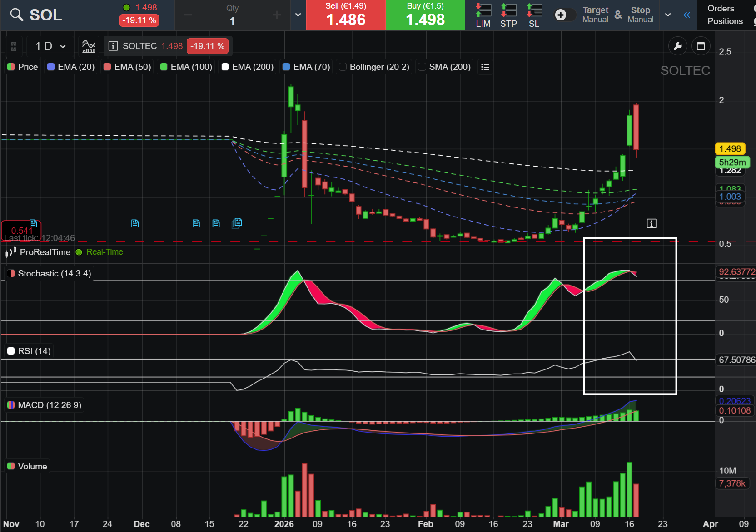Viewport: 756px width, 532px height.
Task: Click the EMA (20) color swatch
Action: [51, 67]
